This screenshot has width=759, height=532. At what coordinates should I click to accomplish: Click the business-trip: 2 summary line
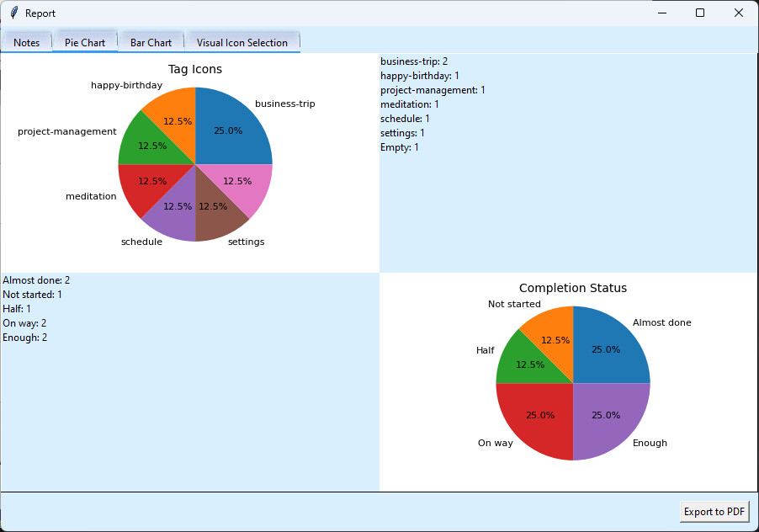(x=413, y=61)
